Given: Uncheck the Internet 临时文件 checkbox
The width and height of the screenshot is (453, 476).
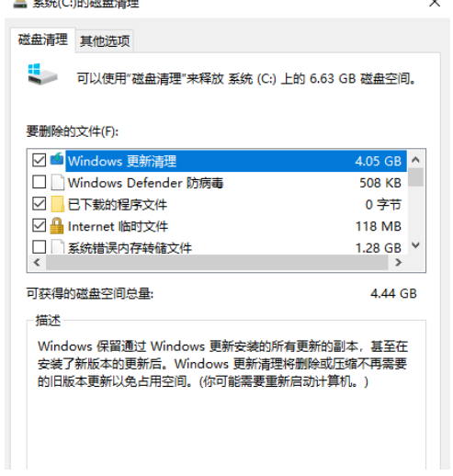Looking at the screenshot, I should click(x=39, y=225).
